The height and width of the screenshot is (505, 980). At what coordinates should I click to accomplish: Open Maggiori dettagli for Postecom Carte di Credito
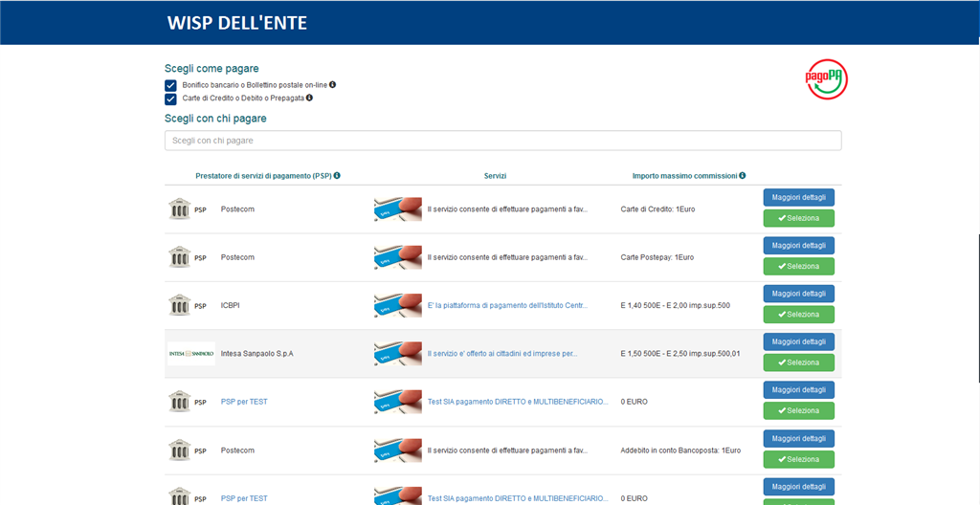798,197
